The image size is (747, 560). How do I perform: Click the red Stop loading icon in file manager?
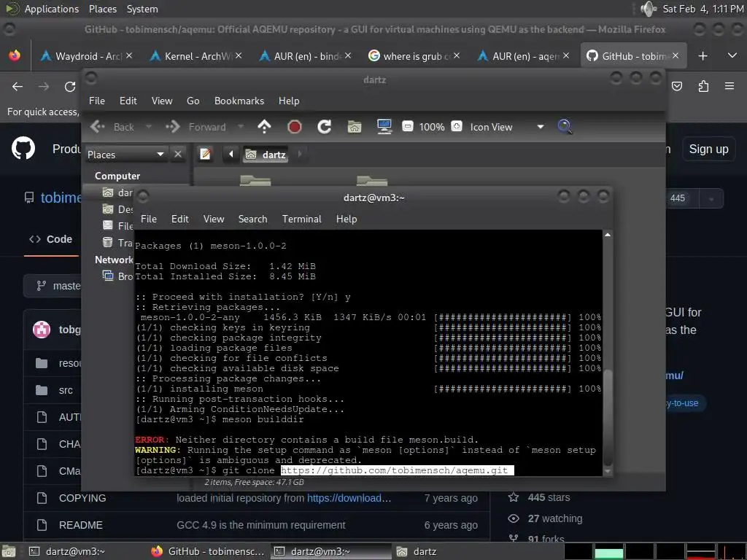click(295, 127)
